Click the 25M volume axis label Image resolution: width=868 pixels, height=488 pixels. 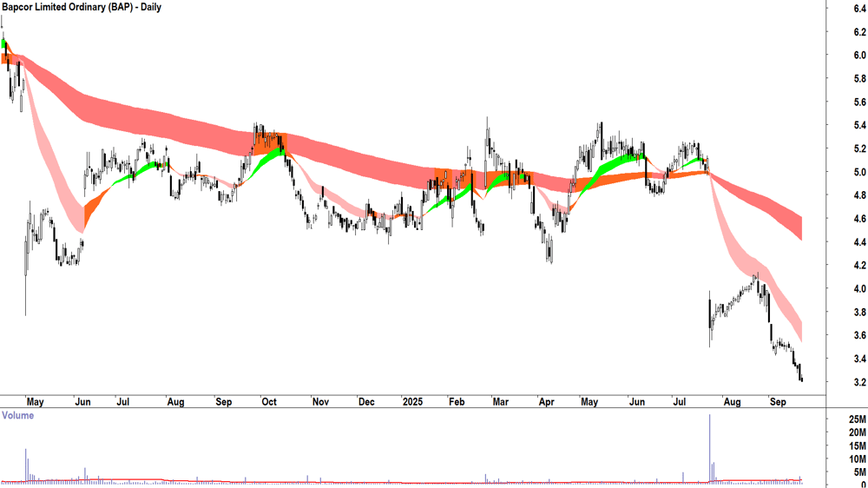(858, 419)
